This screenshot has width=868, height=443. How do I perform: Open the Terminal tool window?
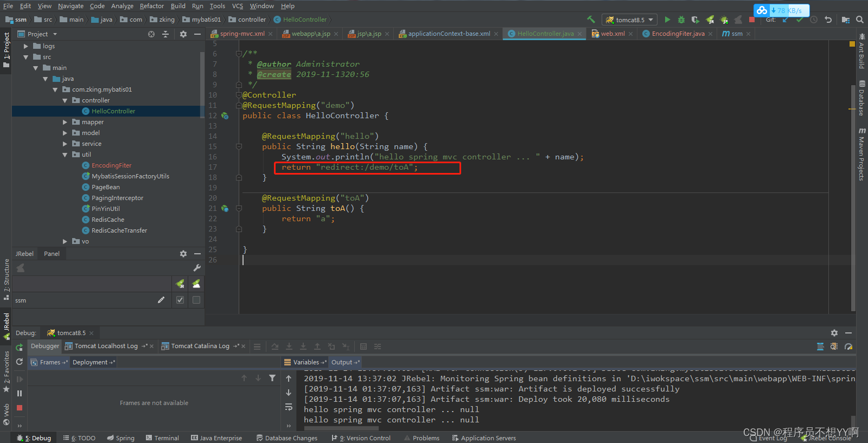click(x=162, y=438)
